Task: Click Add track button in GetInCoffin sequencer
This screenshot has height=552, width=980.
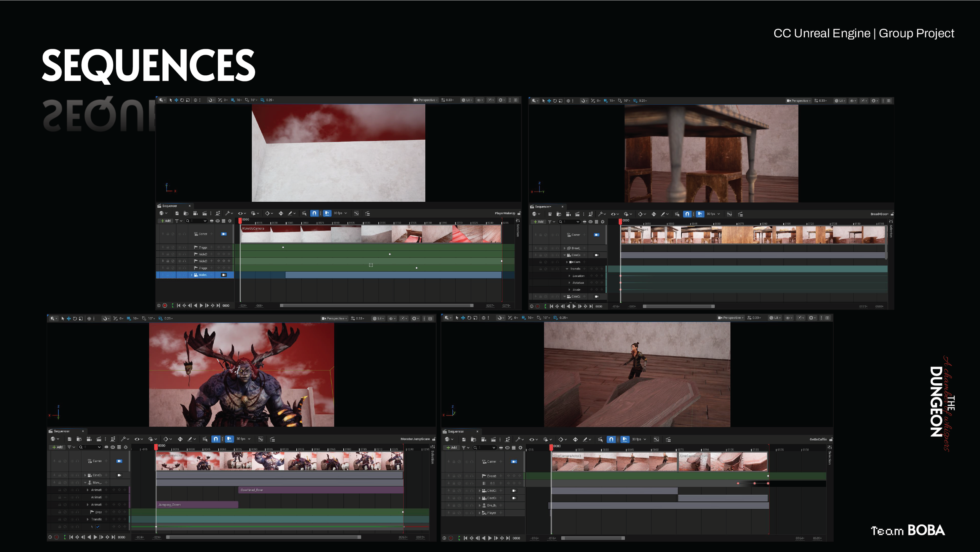Action: [452, 447]
